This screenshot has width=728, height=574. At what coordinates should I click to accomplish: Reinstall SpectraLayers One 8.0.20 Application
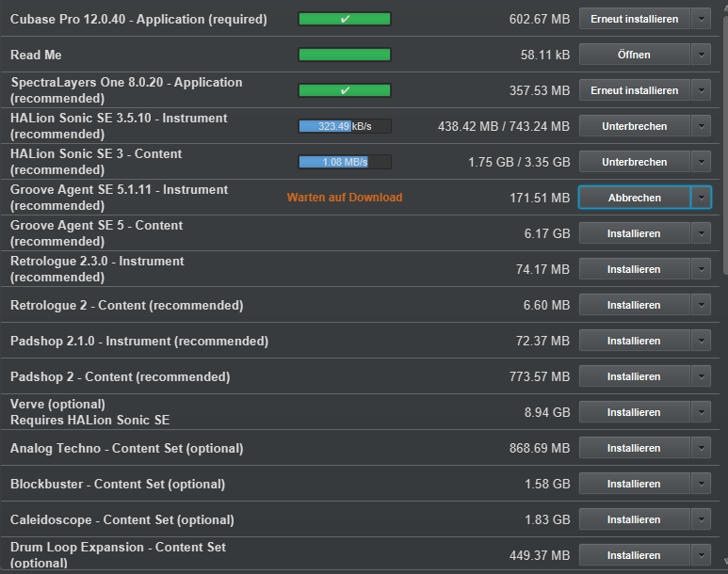tap(634, 90)
